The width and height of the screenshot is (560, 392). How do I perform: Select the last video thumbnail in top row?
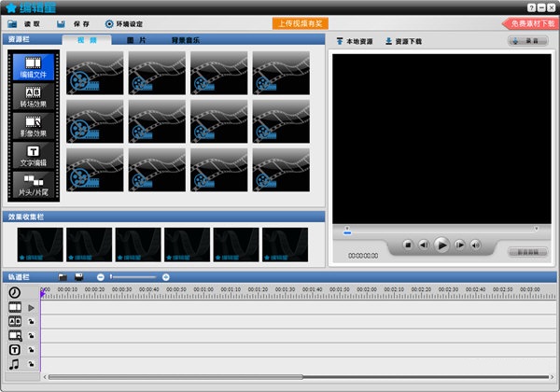(x=281, y=73)
